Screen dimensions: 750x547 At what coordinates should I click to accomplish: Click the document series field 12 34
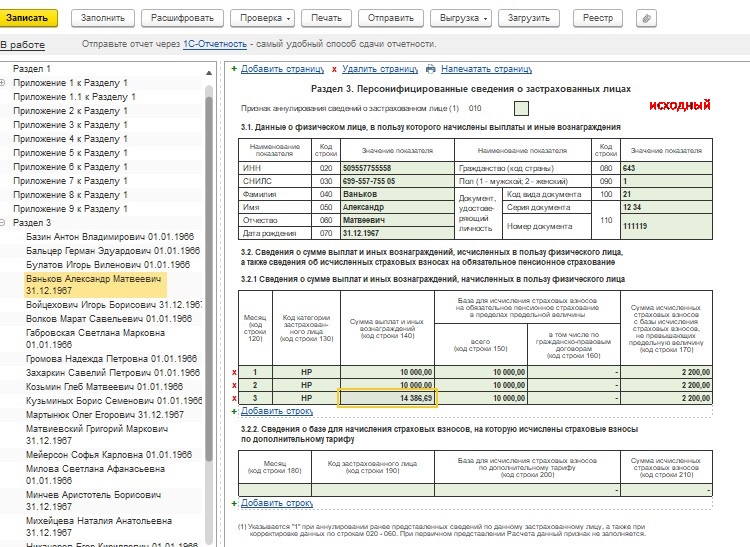pyautogui.click(x=666, y=207)
